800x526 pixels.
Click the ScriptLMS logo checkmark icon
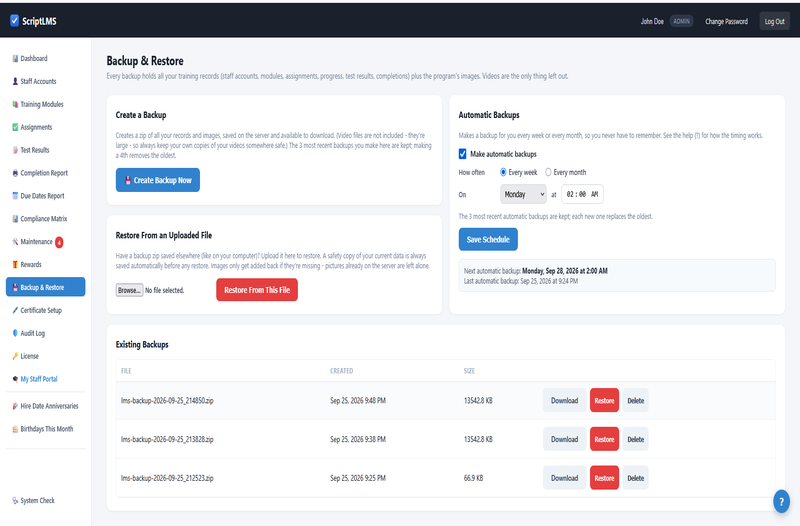(14, 20)
